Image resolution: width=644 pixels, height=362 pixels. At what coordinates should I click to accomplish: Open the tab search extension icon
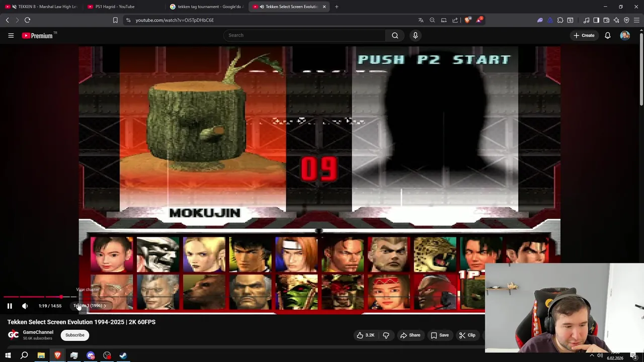[570, 20]
